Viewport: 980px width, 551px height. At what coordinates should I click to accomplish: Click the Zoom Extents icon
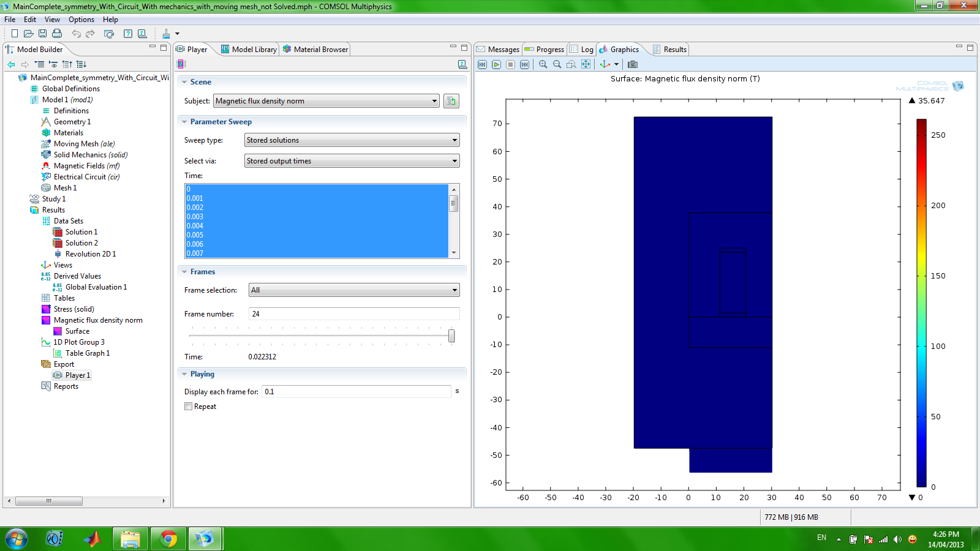(586, 64)
